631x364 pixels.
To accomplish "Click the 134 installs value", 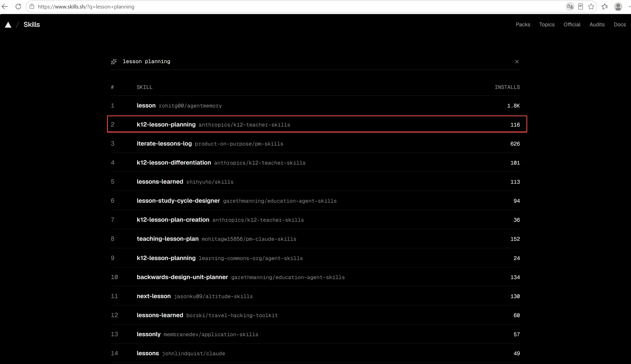I will [515, 277].
